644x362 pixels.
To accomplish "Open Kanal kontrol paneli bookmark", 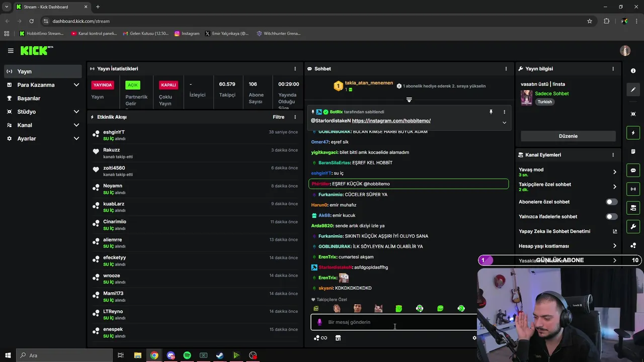I will pos(94,34).
